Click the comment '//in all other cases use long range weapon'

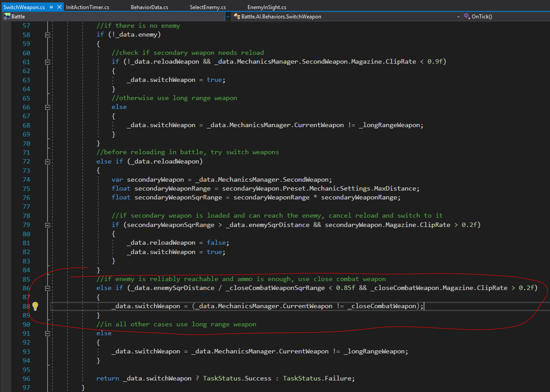coord(176,324)
